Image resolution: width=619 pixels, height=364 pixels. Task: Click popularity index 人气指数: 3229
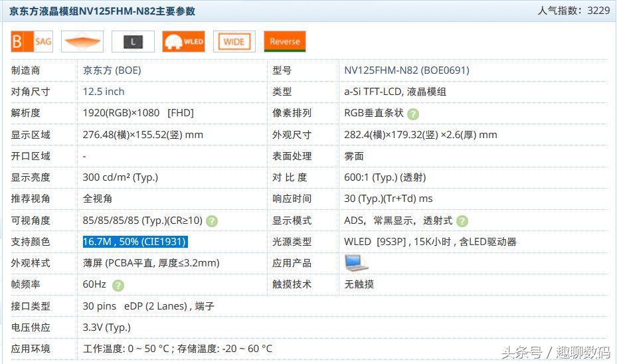pos(574,11)
